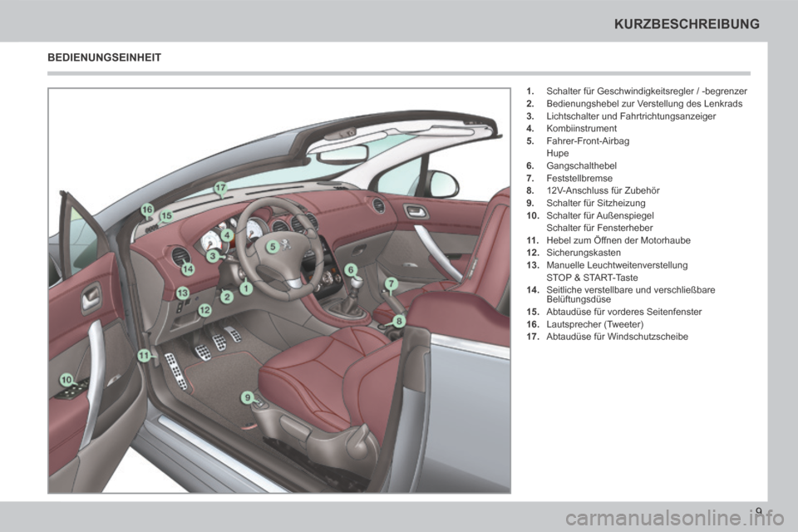
Task: Click legend entry 'Sicherungskasten'
Action: pos(584,253)
